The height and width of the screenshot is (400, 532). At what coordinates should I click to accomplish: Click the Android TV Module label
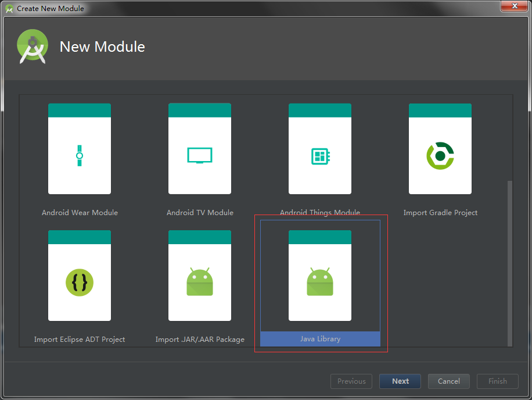coord(200,213)
